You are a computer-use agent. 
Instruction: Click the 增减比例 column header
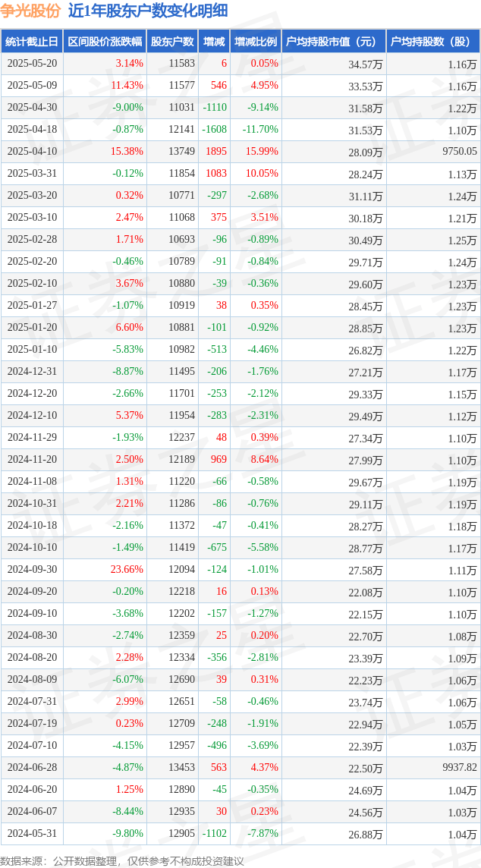tap(256, 41)
